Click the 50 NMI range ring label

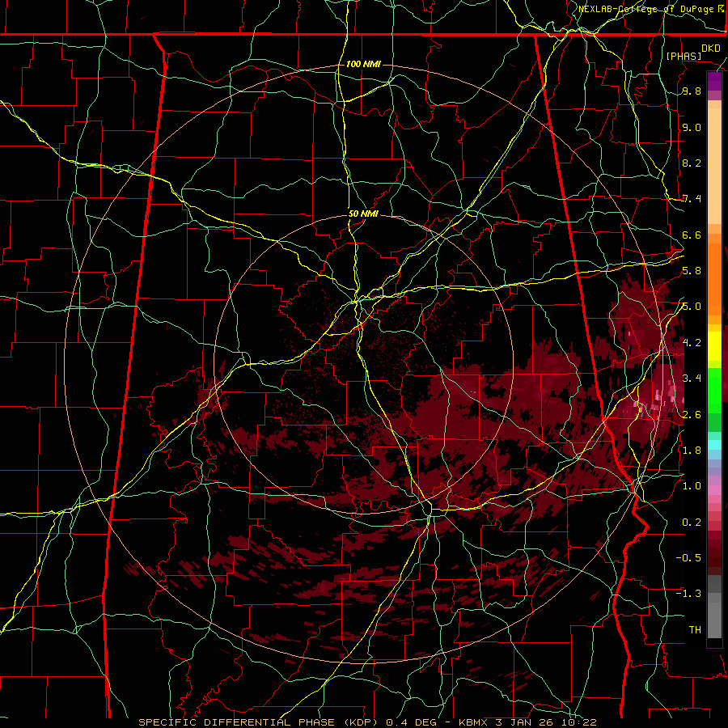[363, 214]
